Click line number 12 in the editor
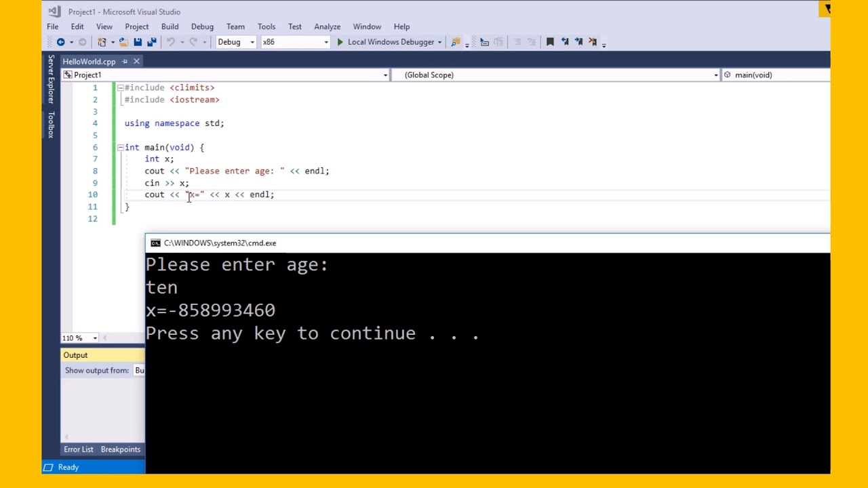Image resolution: width=868 pixels, height=488 pixels. pos(92,218)
